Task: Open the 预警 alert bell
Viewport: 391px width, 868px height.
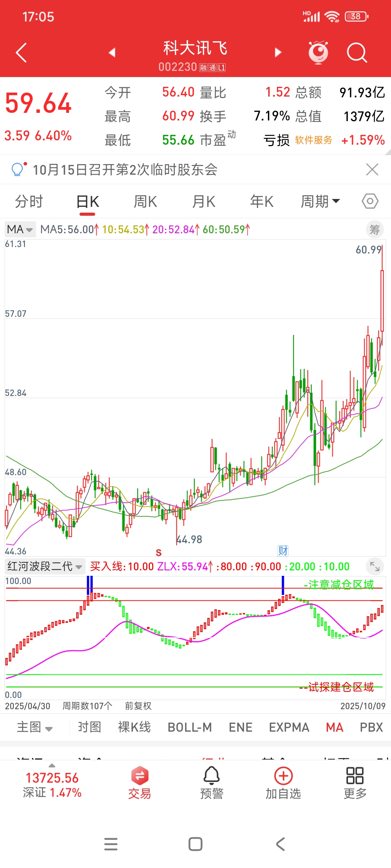Action: tap(212, 783)
